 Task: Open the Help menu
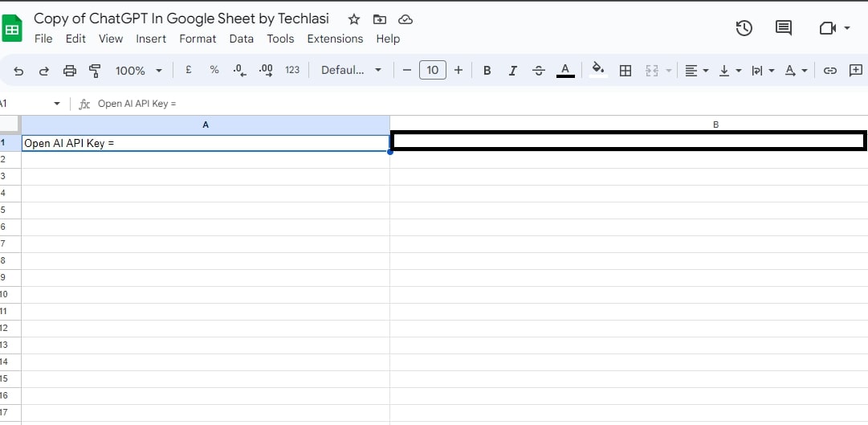pos(388,39)
